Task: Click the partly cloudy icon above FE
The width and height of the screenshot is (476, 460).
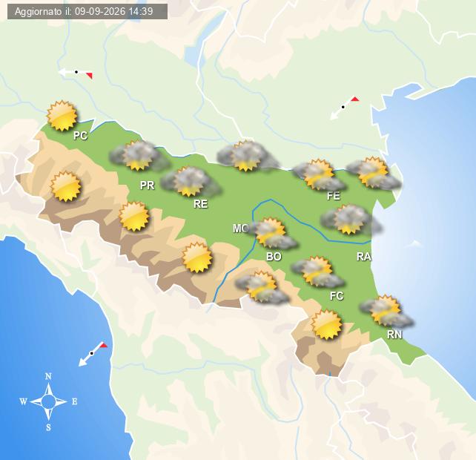Action: tap(320, 175)
